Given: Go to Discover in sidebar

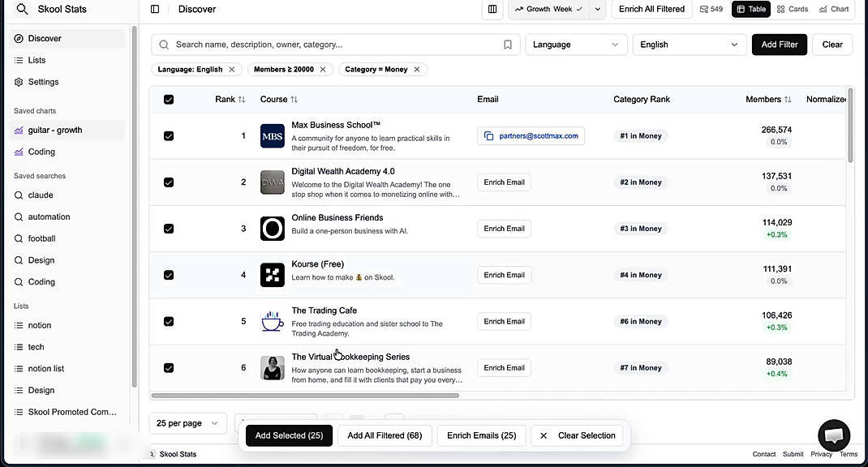Looking at the screenshot, I should (x=67, y=38).
